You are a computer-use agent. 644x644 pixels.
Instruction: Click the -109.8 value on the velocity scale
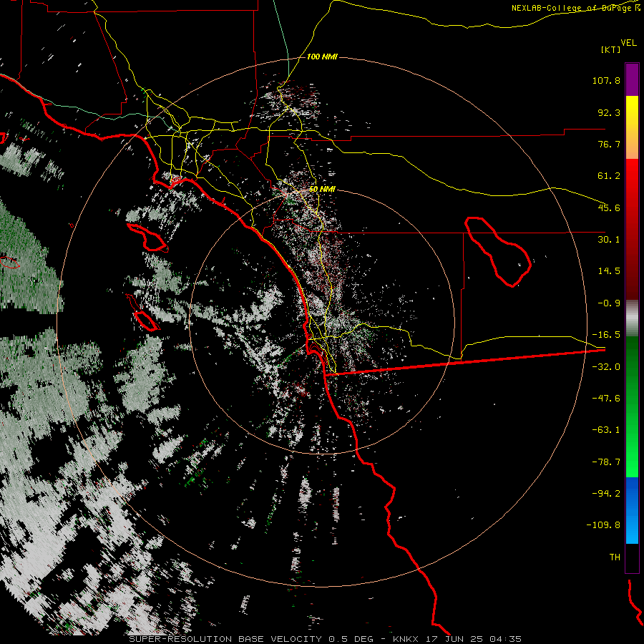(603, 525)
